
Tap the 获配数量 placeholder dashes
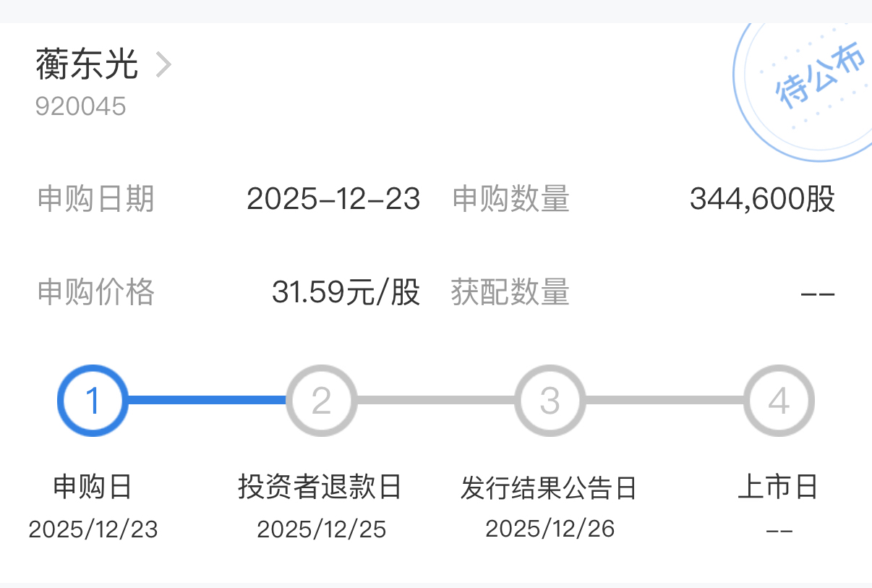coord(818,294)
